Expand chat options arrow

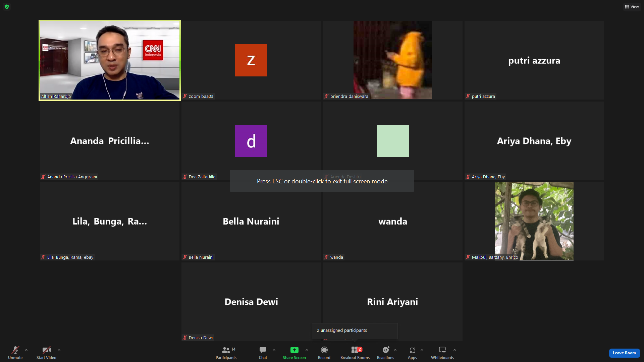274,350
